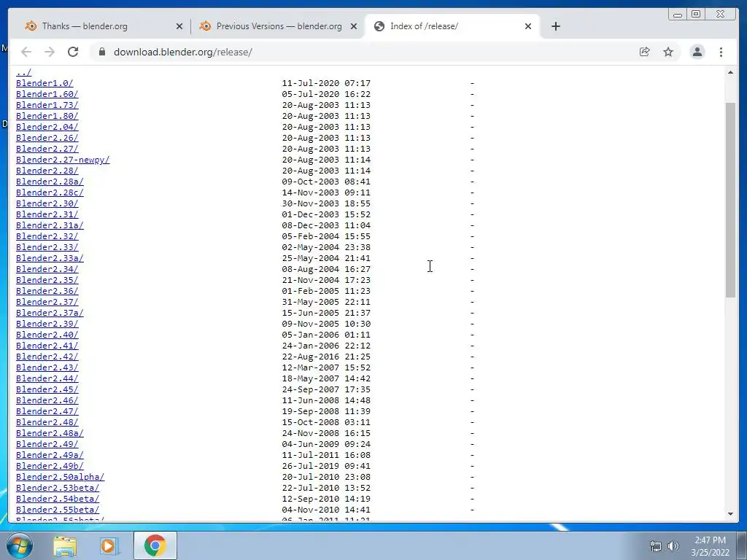Open the Blender2.48a/ folder link
Viewport: 747px width, 560px height.
(x=50, y=434)
